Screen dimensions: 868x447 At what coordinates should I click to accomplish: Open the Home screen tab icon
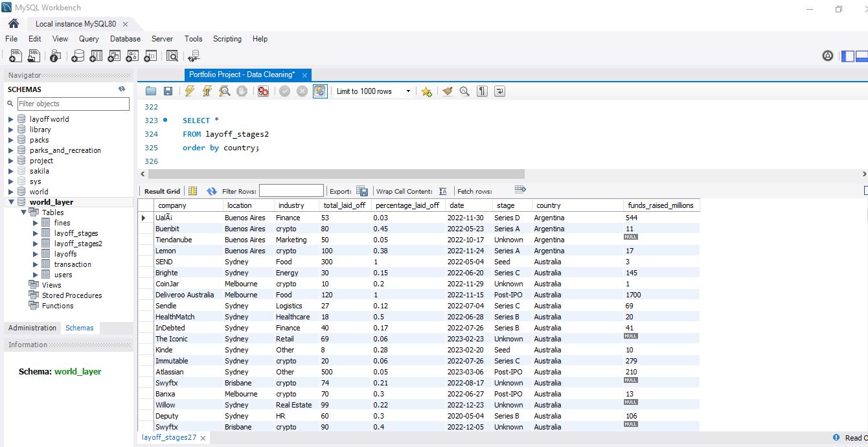14,23
